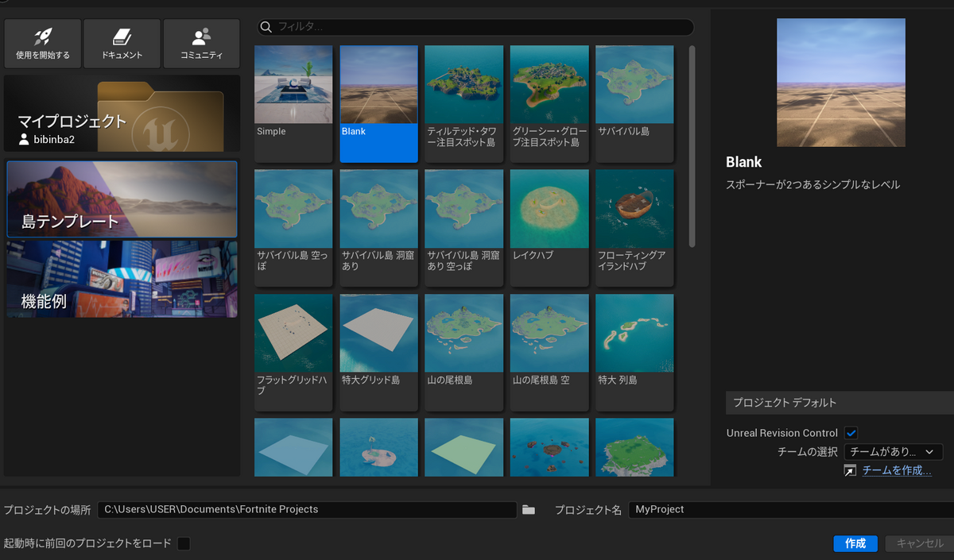
Task: Select the フローティングアイランドハブ template
Action: (x=634, y=228)
